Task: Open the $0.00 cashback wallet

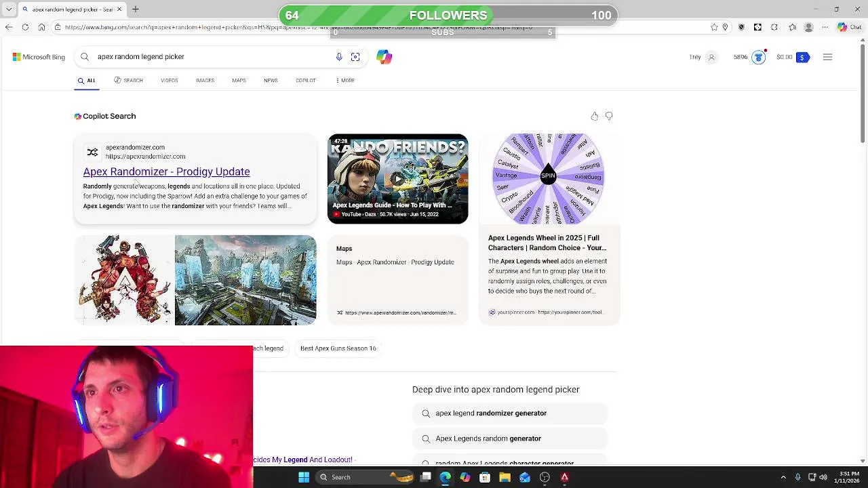Action: (x=793, y=57)
